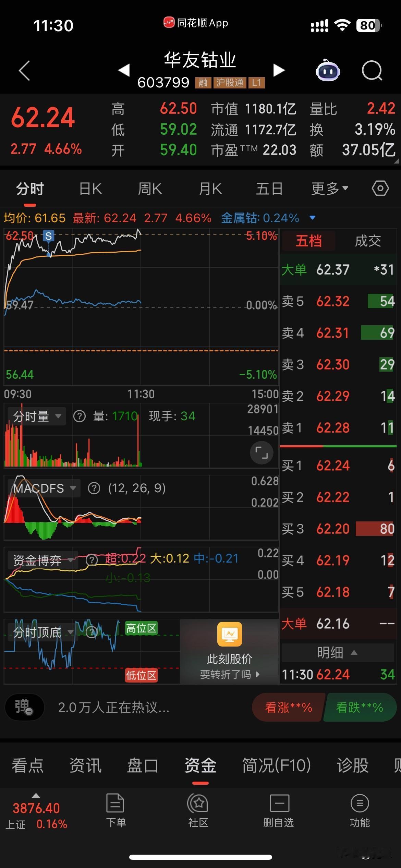Image resolution: width=401 pixels, height=868 pixels.
Task: Select 卖3 price 62.30 row
Action: (x=338, y=364)
